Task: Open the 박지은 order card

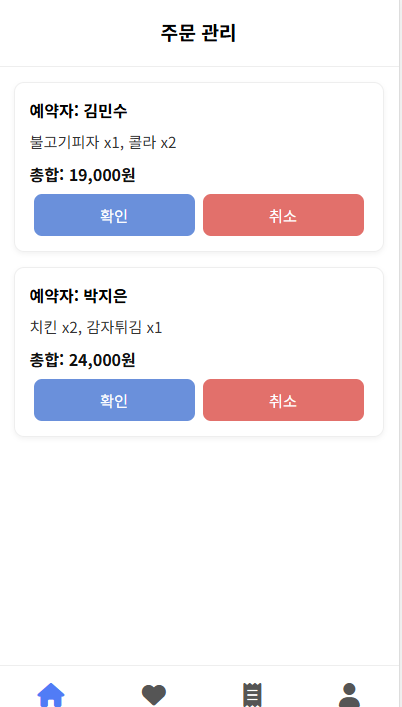Action: point(199,352)
